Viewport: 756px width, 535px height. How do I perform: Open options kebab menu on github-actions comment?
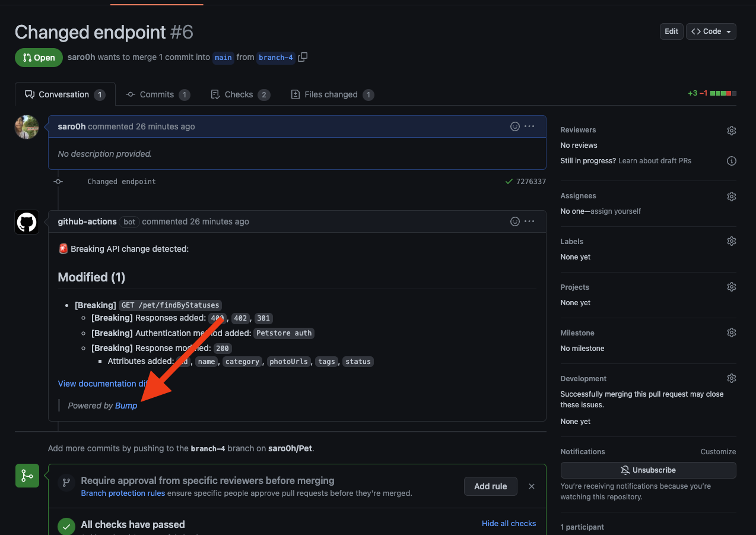(x=529, y=221)
